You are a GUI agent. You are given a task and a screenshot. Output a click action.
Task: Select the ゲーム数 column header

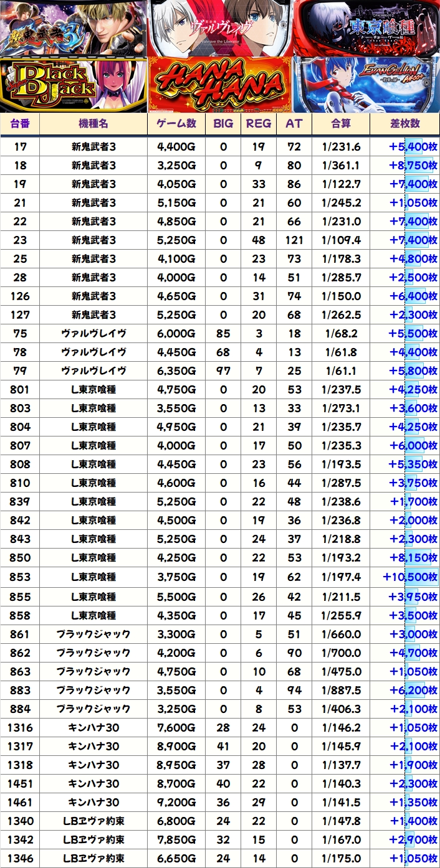(176, 124)
